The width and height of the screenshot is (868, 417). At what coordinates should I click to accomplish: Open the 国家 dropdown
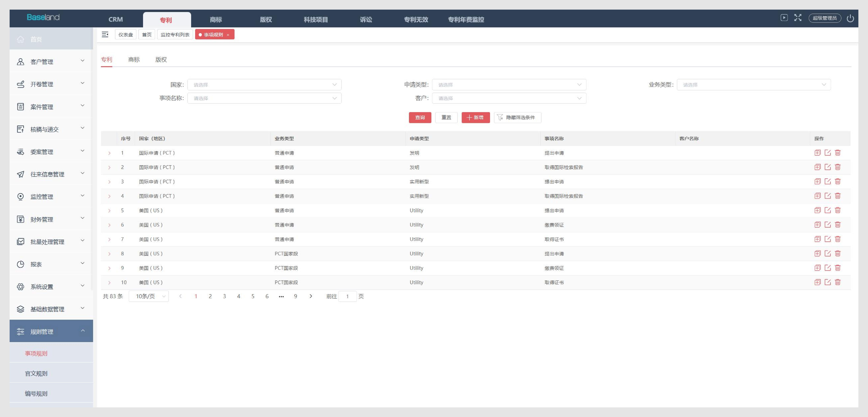coord(264,84)
